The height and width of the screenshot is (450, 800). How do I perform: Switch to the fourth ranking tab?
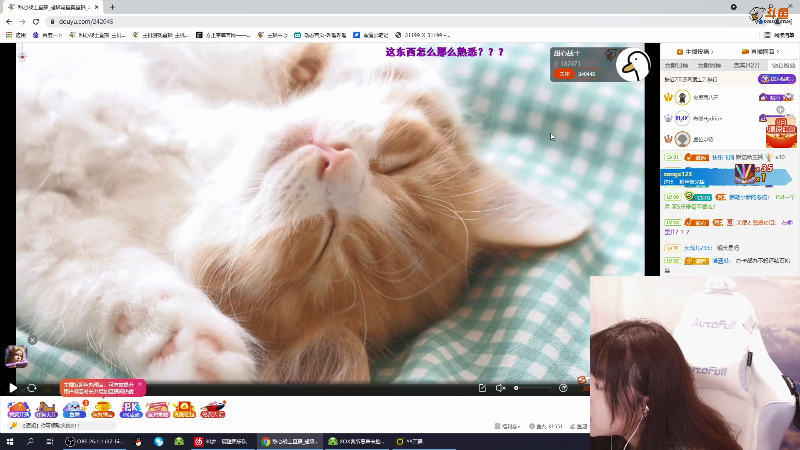point(783,65)
